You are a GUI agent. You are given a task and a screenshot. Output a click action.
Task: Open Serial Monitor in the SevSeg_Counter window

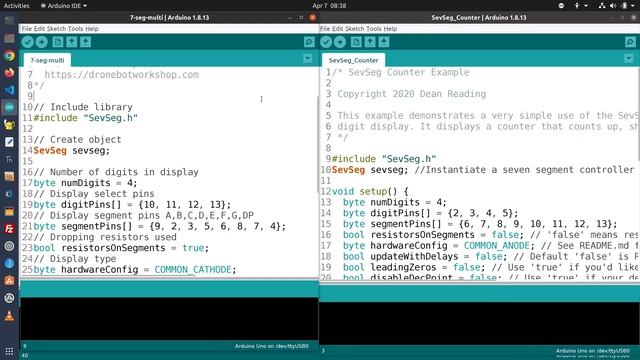[x=630, y=42]
